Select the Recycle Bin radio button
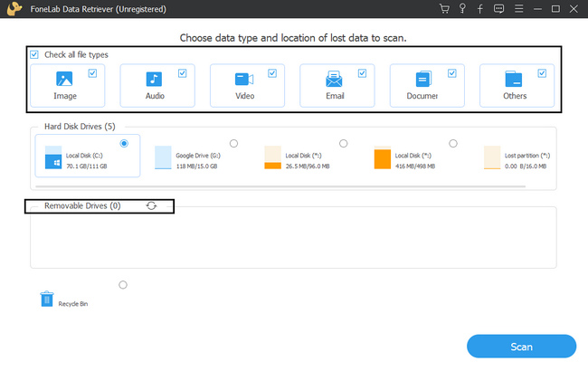This screenshot has width=588, height=371. point(123,285)
